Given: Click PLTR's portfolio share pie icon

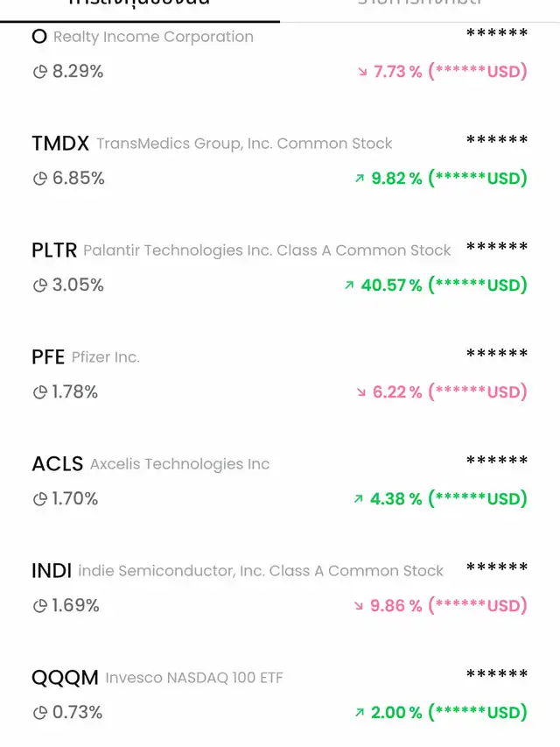Looking at the screenshot, I should click(x=39, y=285).
